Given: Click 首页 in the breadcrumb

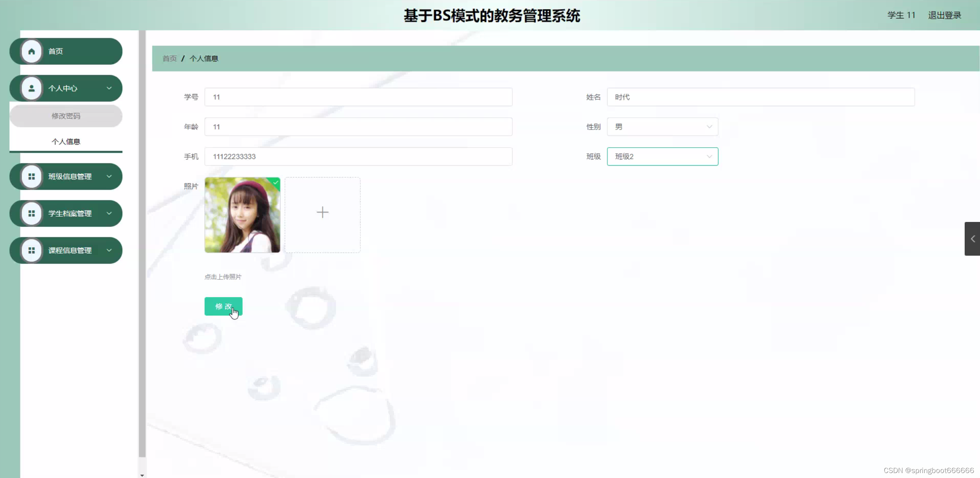Looking at the screenshot, I should point(169,59).
